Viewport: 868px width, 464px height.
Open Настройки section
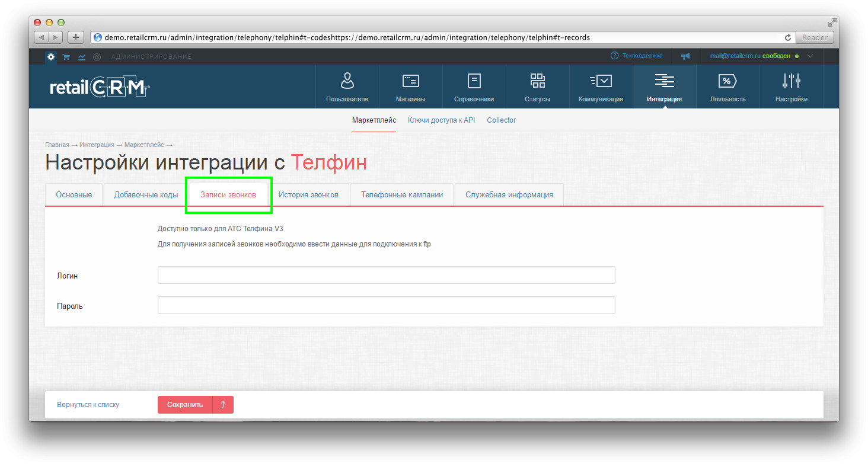(792, 87)
